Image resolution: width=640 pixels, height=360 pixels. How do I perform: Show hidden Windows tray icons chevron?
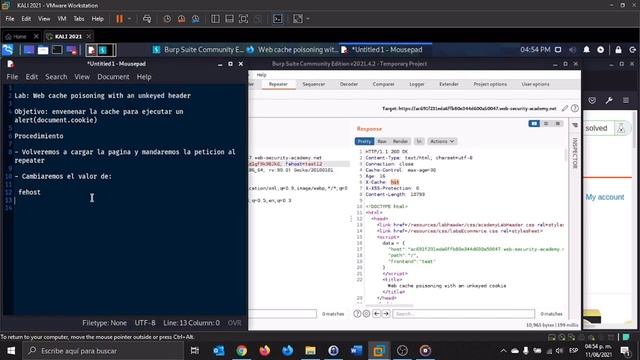point(503,351)
